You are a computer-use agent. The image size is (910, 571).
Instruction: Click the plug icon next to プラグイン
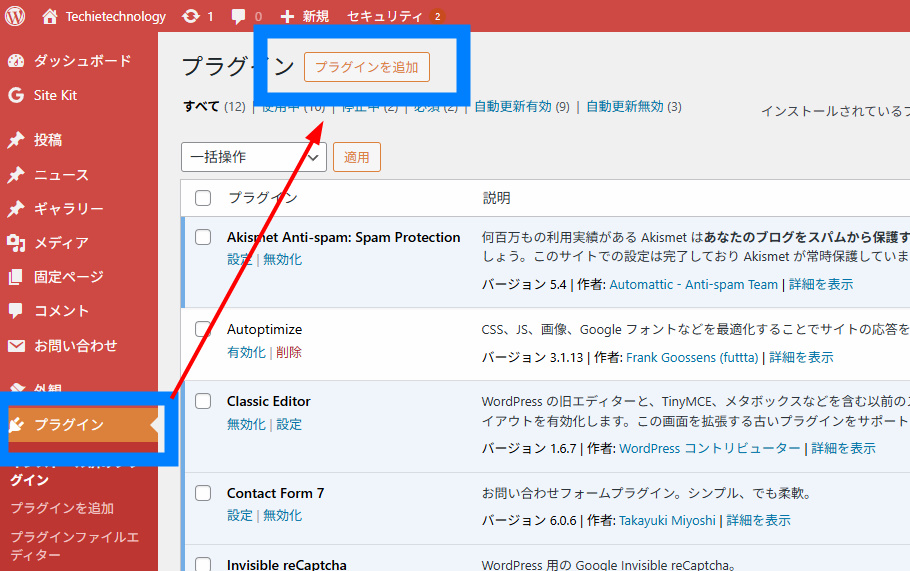16,425
